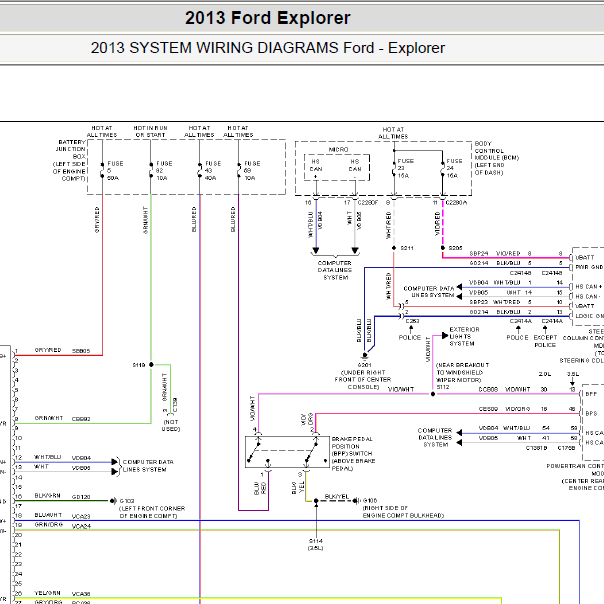Select circuit label "SBP22"
Screen dimensions: 604x604
[479, 302]
